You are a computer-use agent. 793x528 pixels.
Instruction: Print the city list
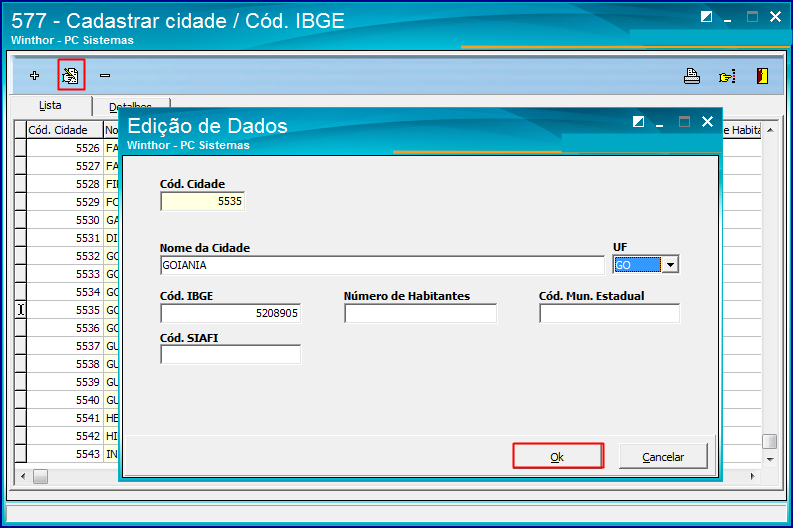click(x=692, y=76)
